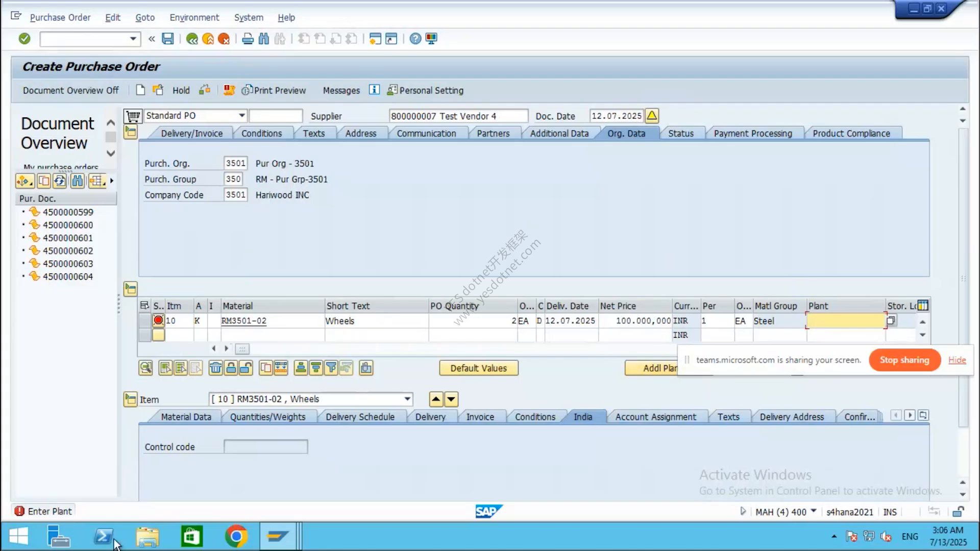Click the delete item trash icon

[215, 368]
